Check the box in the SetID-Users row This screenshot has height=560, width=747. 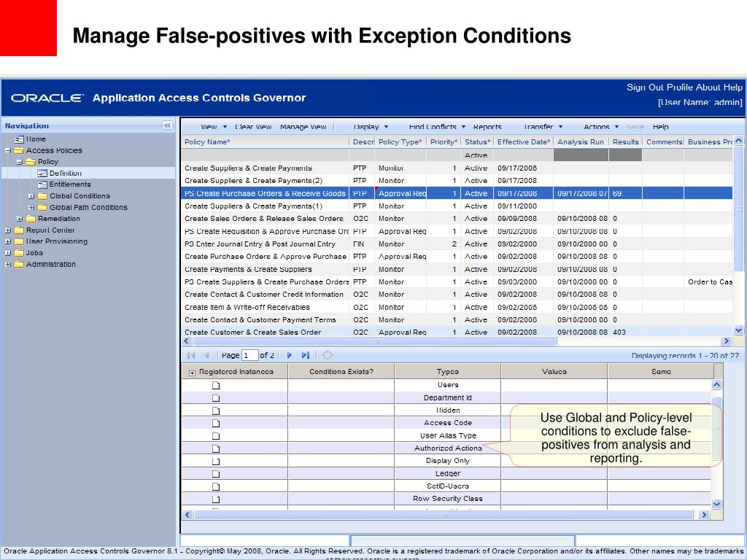(x=216, y=486)
